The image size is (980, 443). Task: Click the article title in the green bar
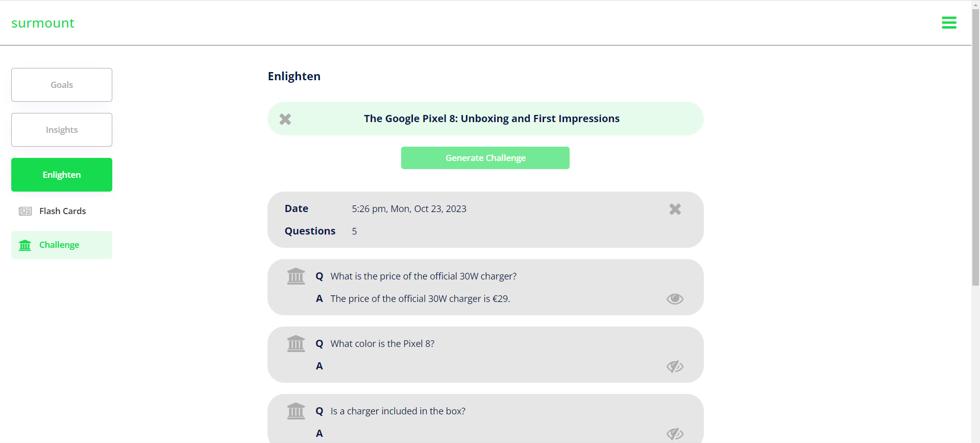click(x=492, y=119)
